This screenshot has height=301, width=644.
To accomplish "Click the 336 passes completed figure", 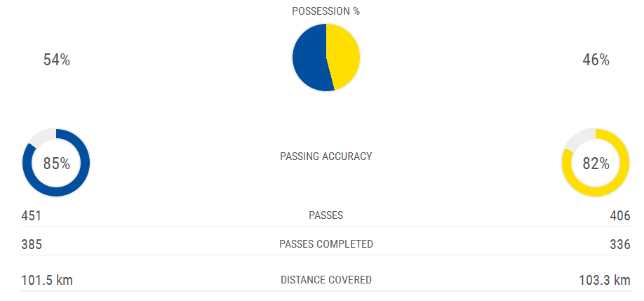I will pos(620,244).
